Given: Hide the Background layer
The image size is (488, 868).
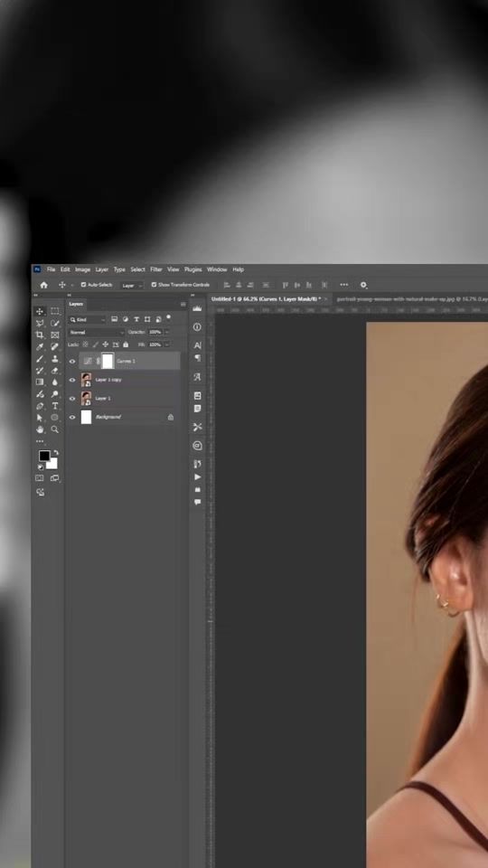Looking at the screenshot, I should [x=72, y=418].
